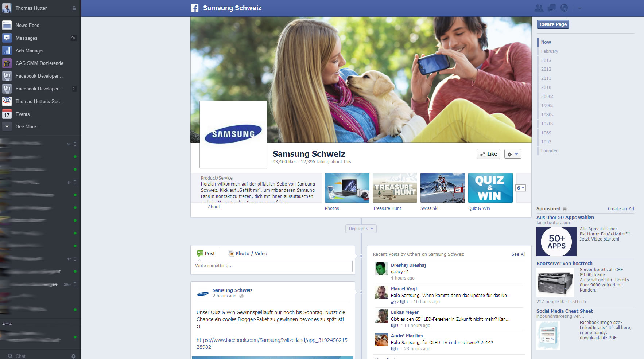
Task: Click the hosttech server ad image
Action: coord(555,282)
